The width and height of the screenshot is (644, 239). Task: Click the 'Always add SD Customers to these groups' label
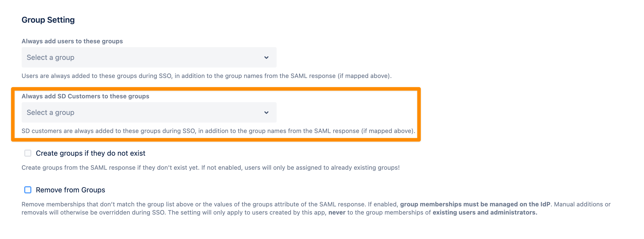(x=85, y=96)
